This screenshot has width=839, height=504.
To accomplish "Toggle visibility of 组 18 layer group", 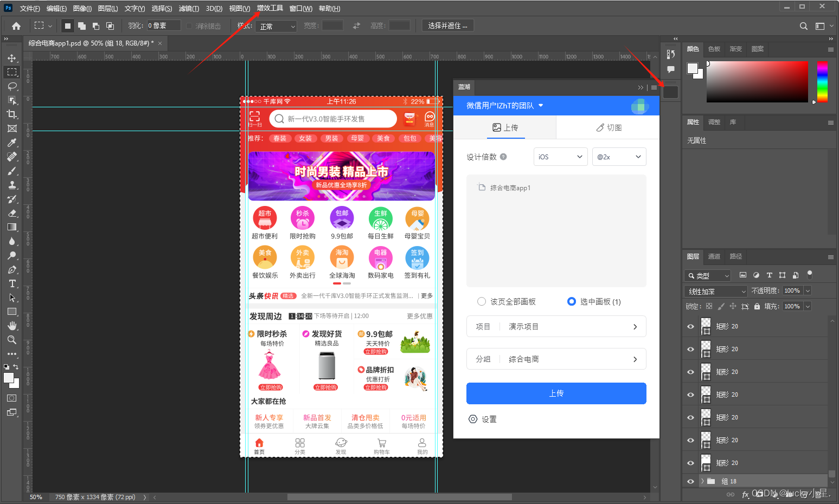I will tap(690, 481).
